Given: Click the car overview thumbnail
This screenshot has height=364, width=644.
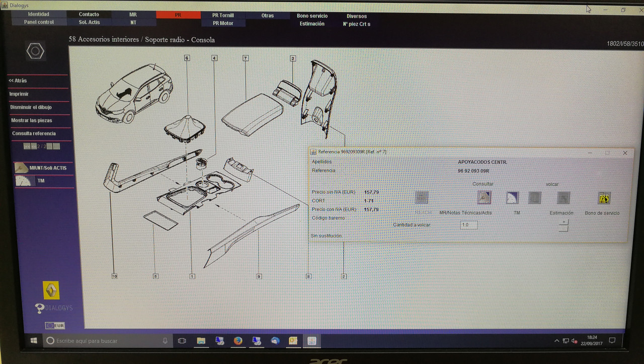Looking at the screenshot, I should pyautogui.click(x=134, y=93).
